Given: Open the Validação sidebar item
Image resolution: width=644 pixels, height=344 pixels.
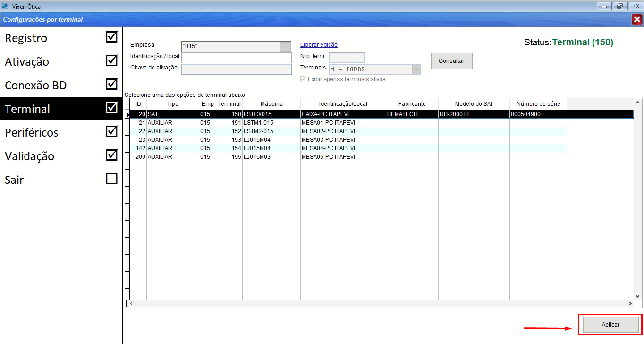Looking at the screenshot, I should 29,156.
